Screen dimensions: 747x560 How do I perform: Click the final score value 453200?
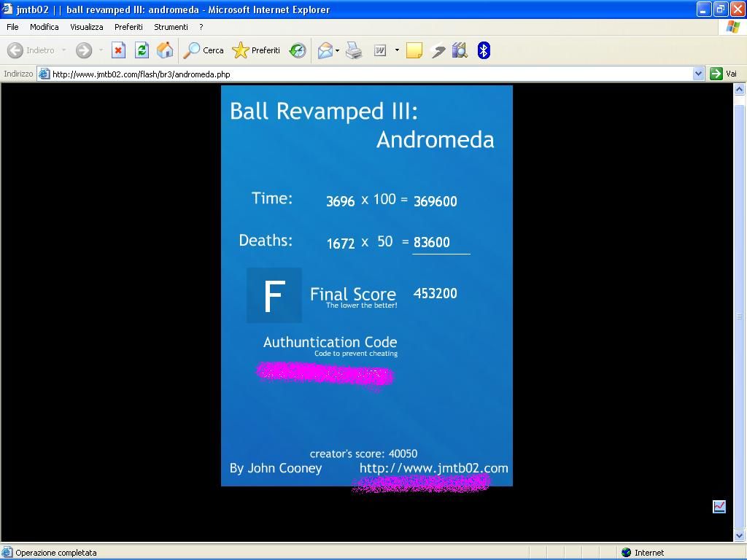[435, 293]
